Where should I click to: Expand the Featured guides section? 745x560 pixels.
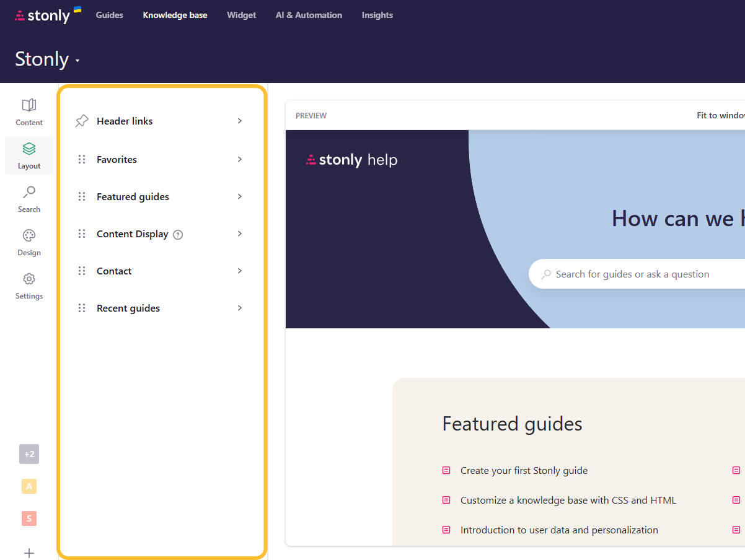pyautogui.click(x=239, y=196)
